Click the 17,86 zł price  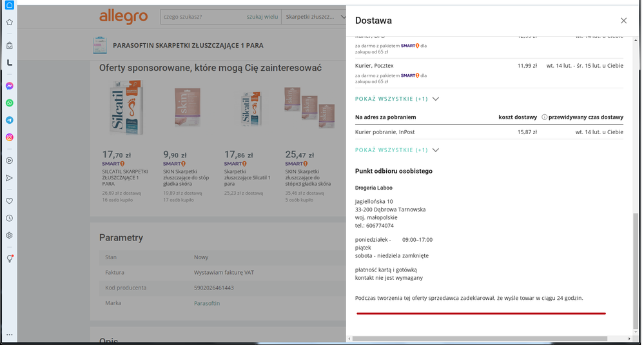[239, 155]
